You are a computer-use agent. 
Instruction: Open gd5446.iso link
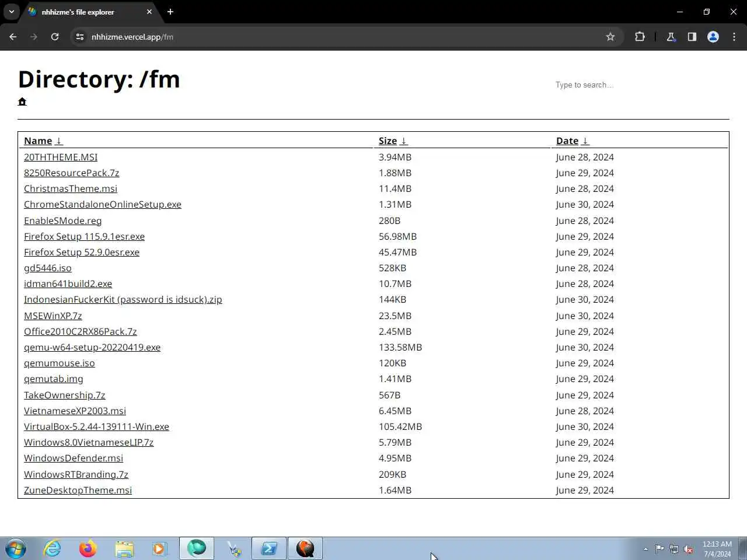pos(48,268)
